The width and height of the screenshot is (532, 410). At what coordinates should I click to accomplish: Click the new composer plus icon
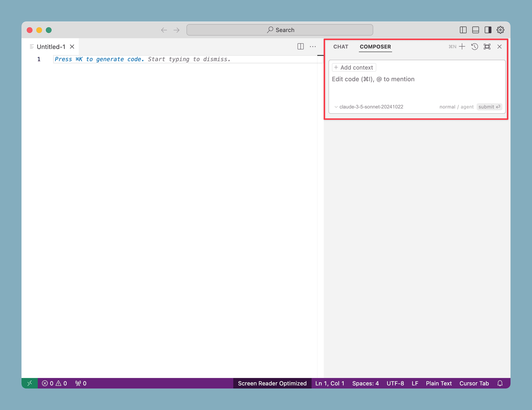[x=462, y=47]
